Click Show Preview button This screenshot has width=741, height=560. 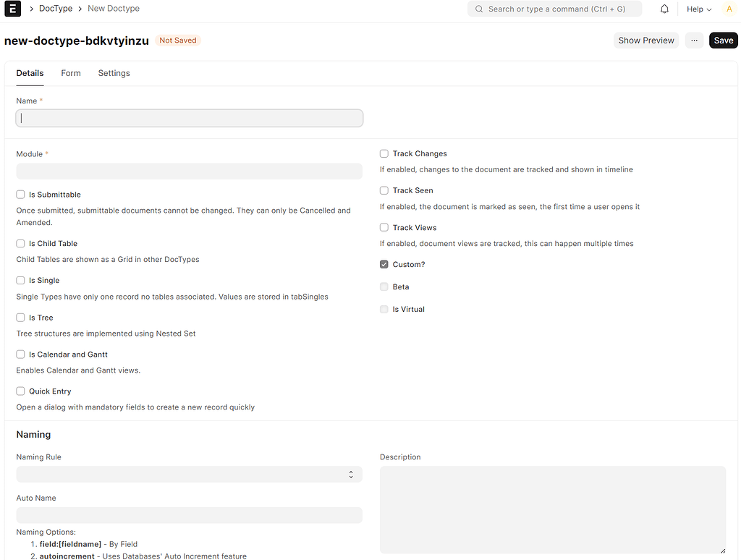tap(646, 41)
